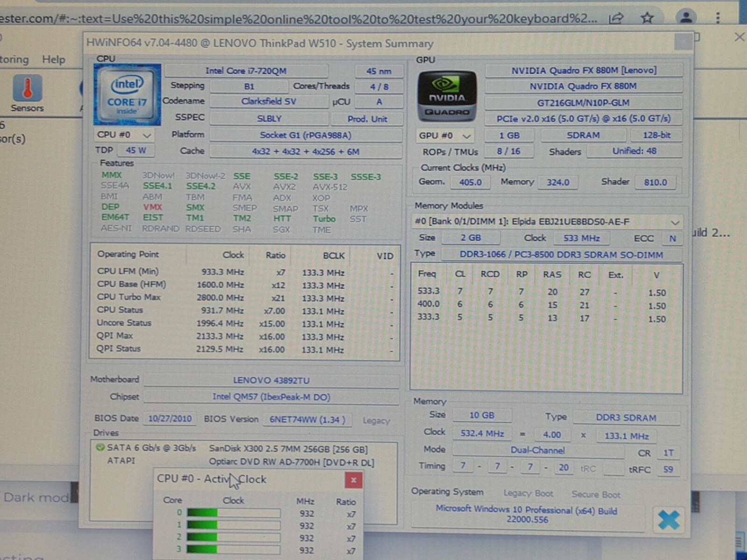The height and width of the screenshot is (560, 747).
Task: Click the Stepping B1 value
Action: coord(249,86)
